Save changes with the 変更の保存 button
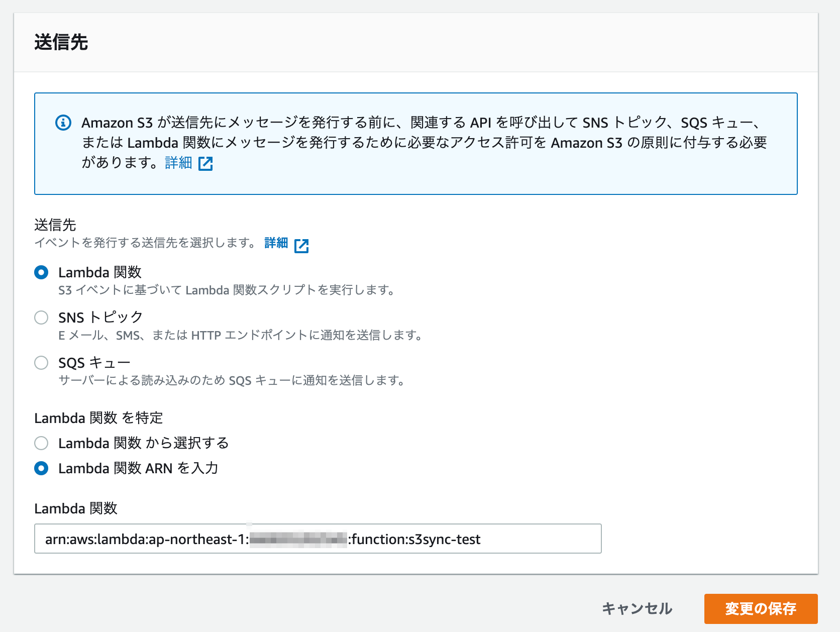The image size is (840, 632). [x=761, y=608]
